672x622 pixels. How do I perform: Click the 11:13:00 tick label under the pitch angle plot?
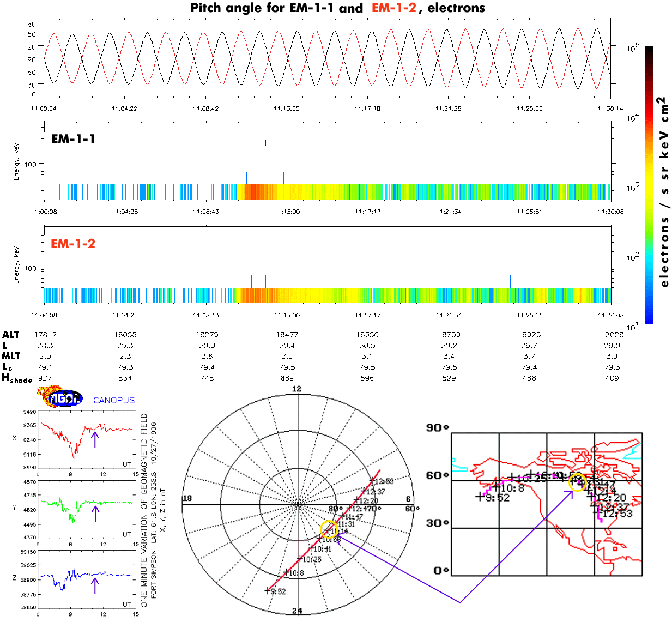click(287, 108)
